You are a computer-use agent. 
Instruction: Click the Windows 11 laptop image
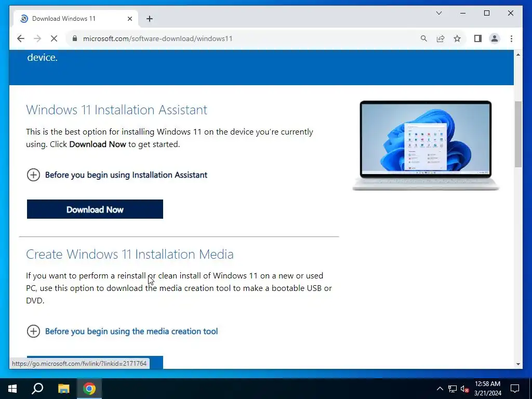426,145
